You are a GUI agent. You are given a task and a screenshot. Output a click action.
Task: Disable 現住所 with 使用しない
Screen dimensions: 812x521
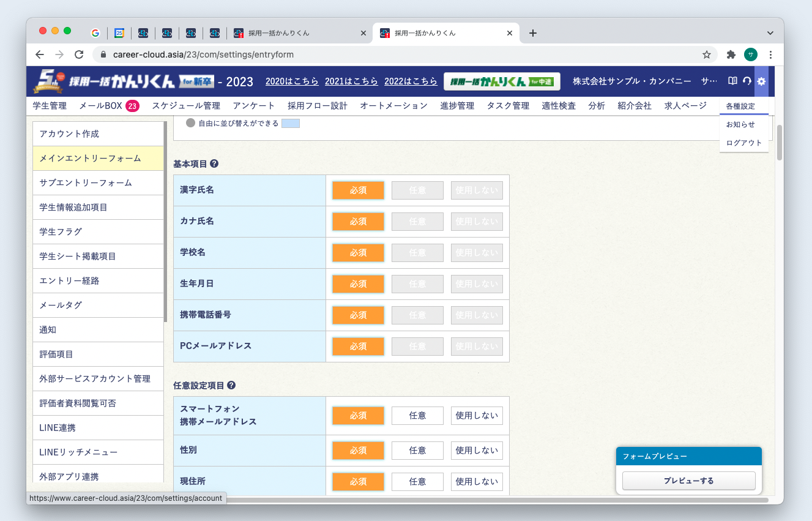477,481
